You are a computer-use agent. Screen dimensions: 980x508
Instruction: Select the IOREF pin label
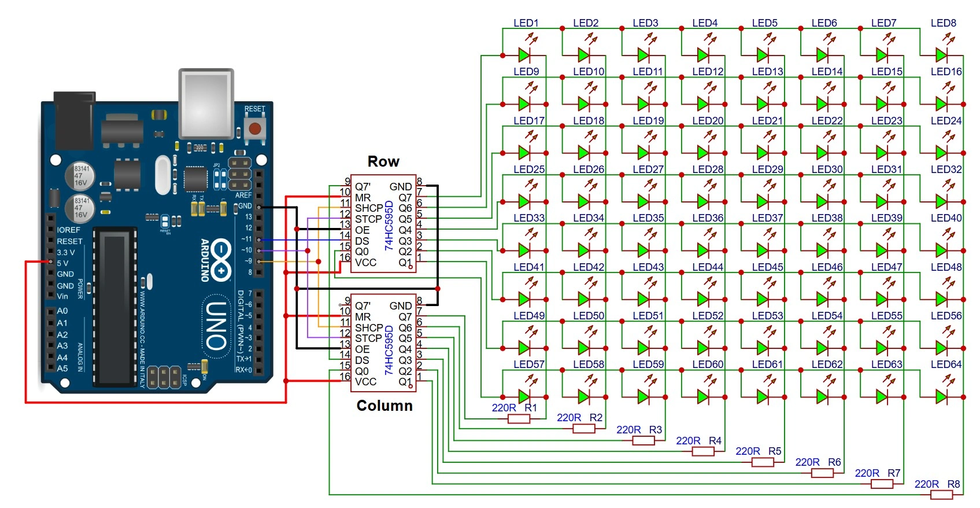tap(68, 230)
